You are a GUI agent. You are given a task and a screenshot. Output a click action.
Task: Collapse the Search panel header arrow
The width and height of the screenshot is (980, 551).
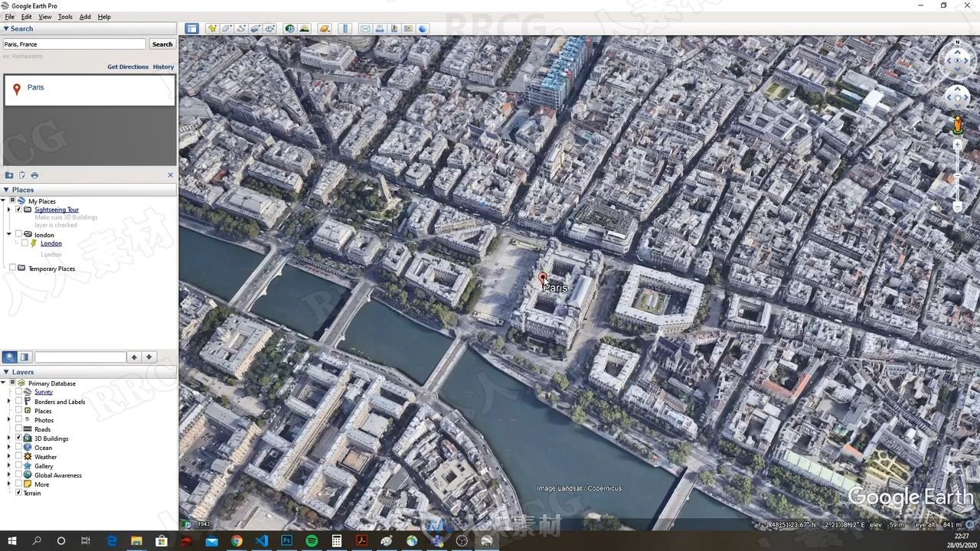[6, 28]
